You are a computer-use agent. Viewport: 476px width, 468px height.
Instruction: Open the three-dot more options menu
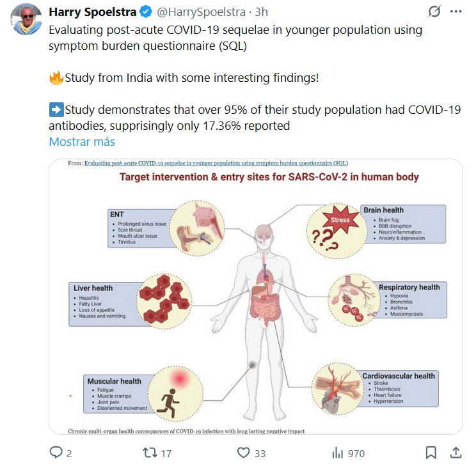tap(456, 12)
